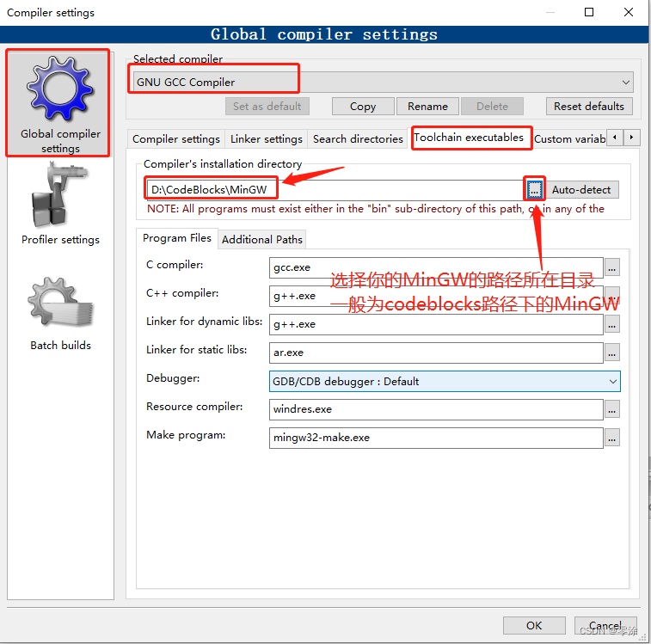Edit the Make program mingw32-make.exe field

(x=436, y=438)
